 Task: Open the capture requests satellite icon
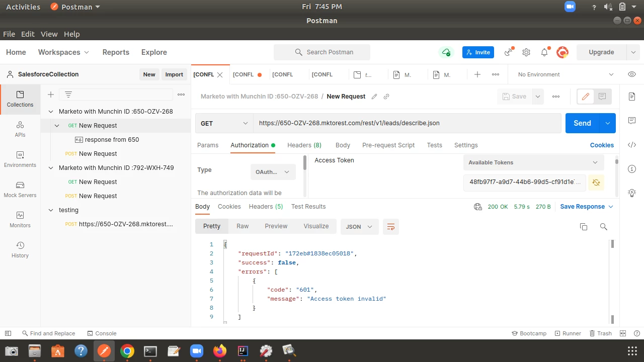509,52
